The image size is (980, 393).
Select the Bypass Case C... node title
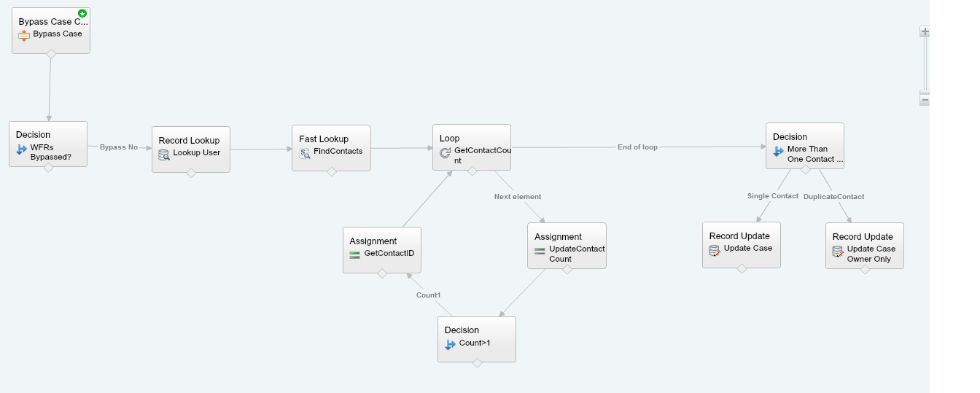pos(53,22)
